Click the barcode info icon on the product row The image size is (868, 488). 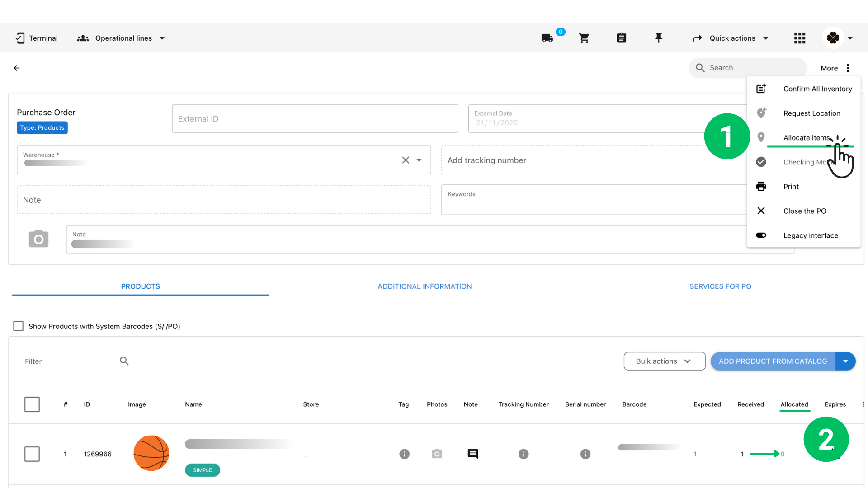tap(585, 454)
